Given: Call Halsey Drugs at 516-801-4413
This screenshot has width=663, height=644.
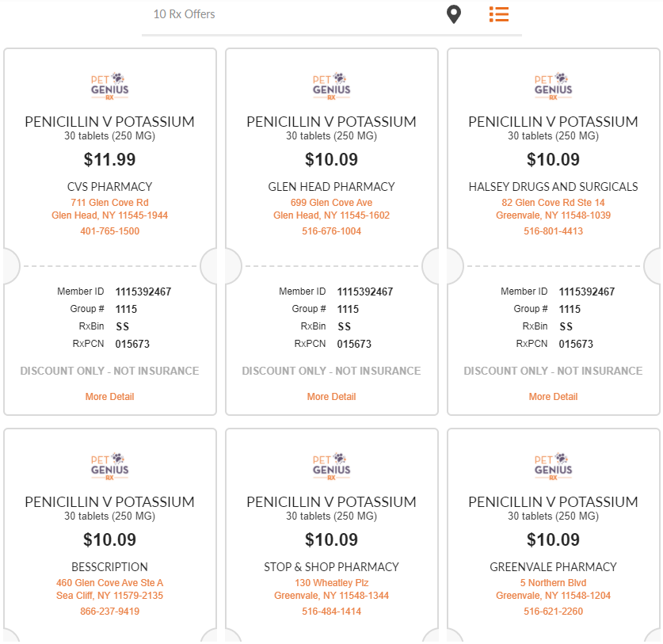Looking at the screenshot, I should (553, 231).
